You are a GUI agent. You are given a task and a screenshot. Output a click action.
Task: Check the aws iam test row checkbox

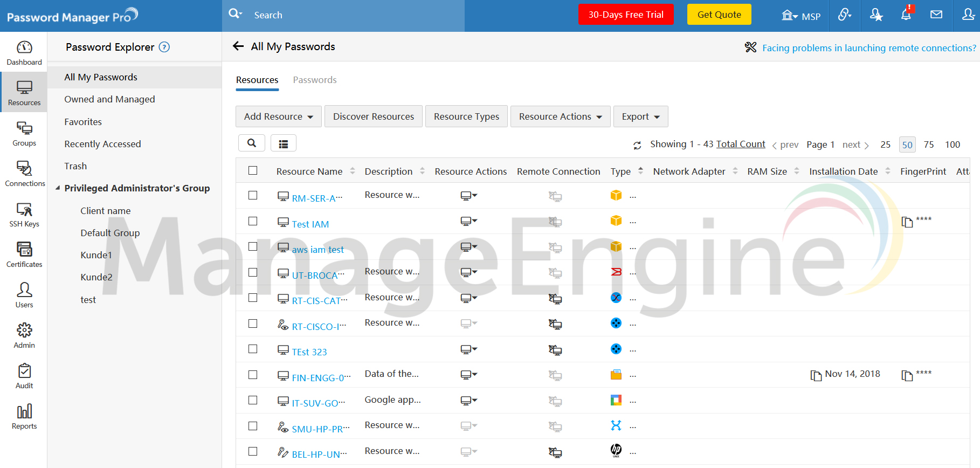[253, 246]
